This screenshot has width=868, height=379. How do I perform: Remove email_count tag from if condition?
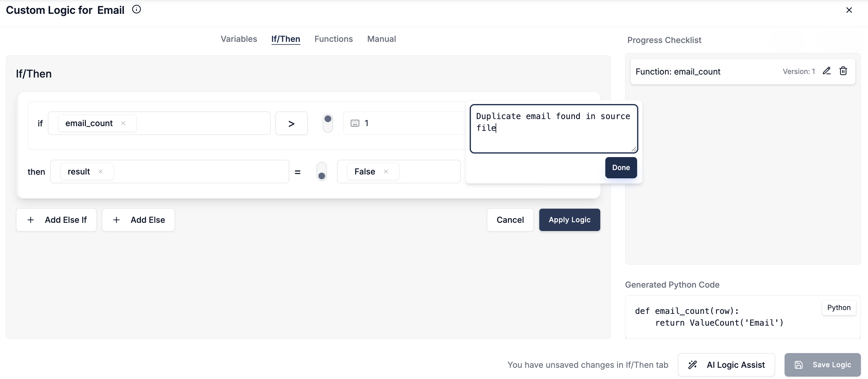[x=123, y=123]
